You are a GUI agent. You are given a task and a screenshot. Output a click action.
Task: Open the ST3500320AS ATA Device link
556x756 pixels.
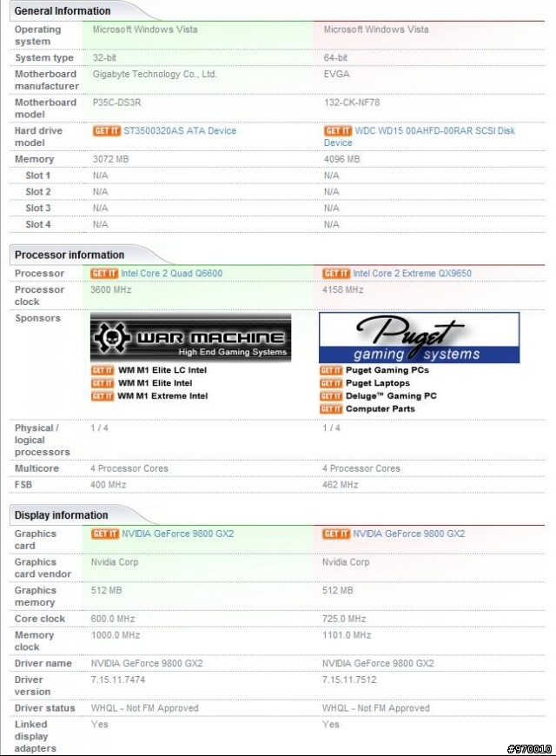point(180,130)
